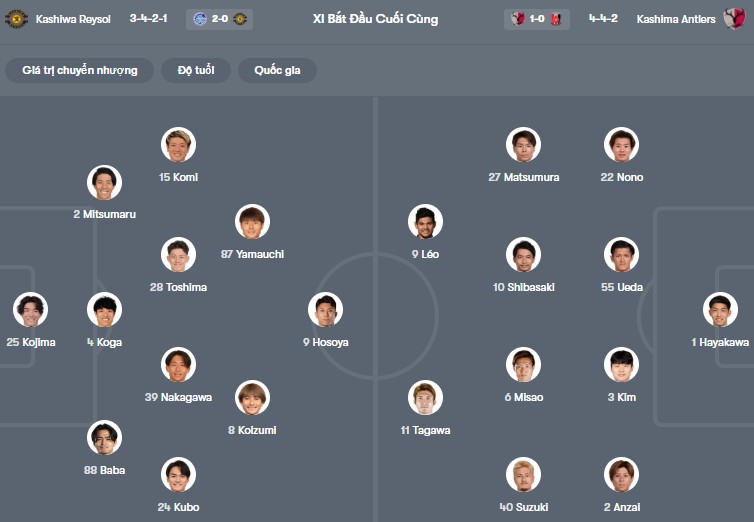
Task: Click Matsumura's player portrait
Action: point(523,145)
